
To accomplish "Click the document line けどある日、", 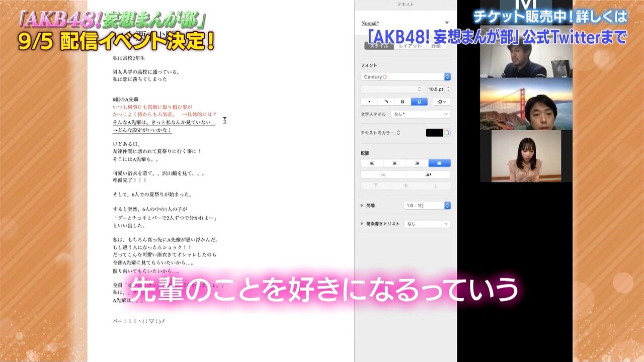I will pos(126,144).
